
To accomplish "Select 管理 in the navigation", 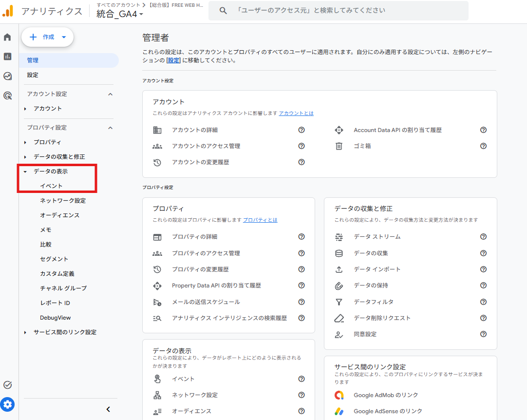I will pos(69,60).
